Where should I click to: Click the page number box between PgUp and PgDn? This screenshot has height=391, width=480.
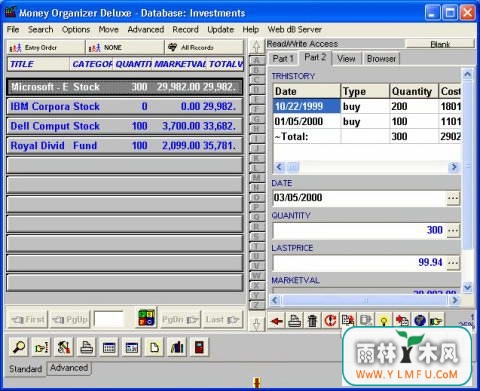109,319
